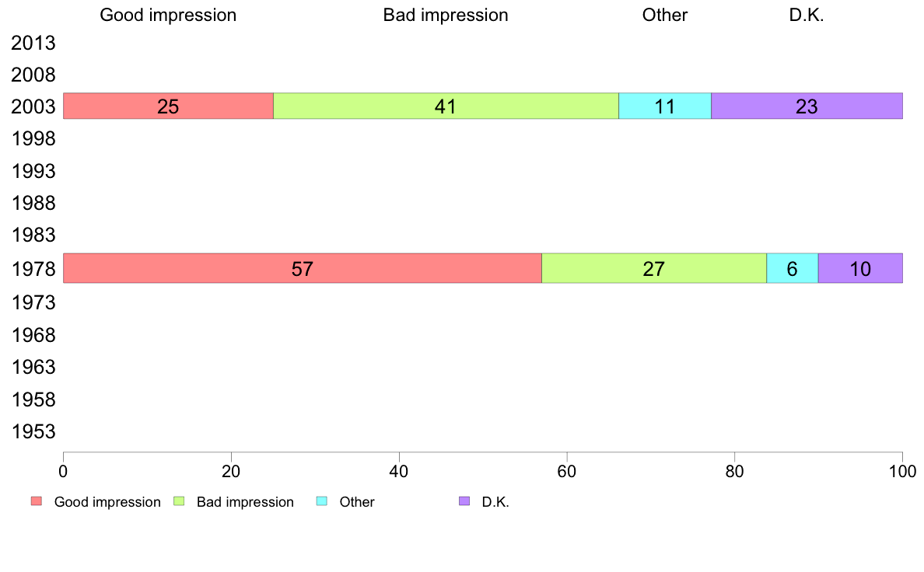The image size is (924, 572).
Task: Click the 1953 year label
Action: pyautogui.click(x=33, y=432)
